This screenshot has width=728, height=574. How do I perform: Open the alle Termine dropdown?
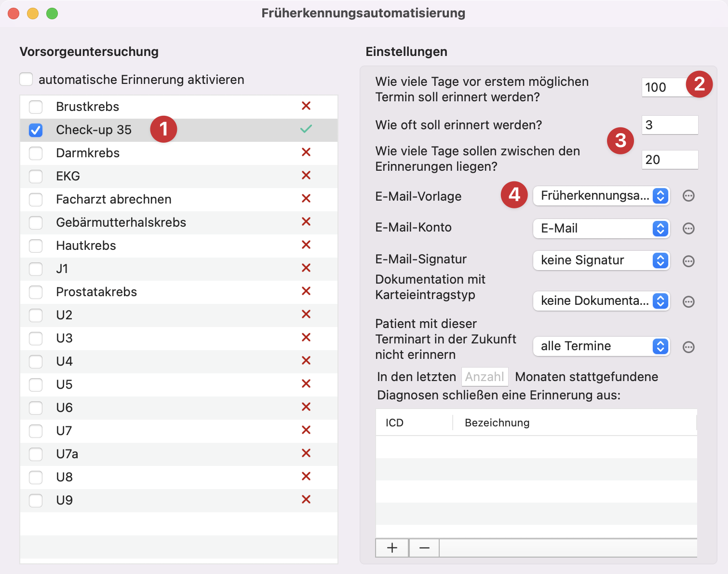pos(601,346)
